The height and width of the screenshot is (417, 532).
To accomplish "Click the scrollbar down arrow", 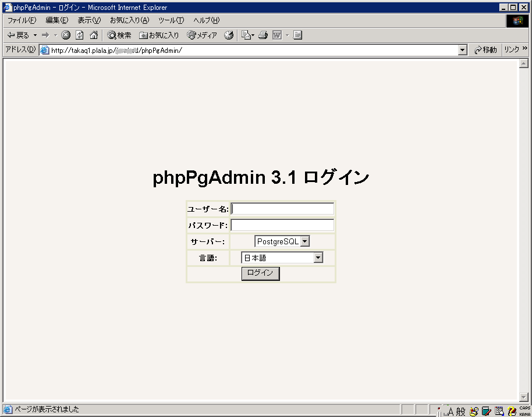I will [x=523, y=397].
